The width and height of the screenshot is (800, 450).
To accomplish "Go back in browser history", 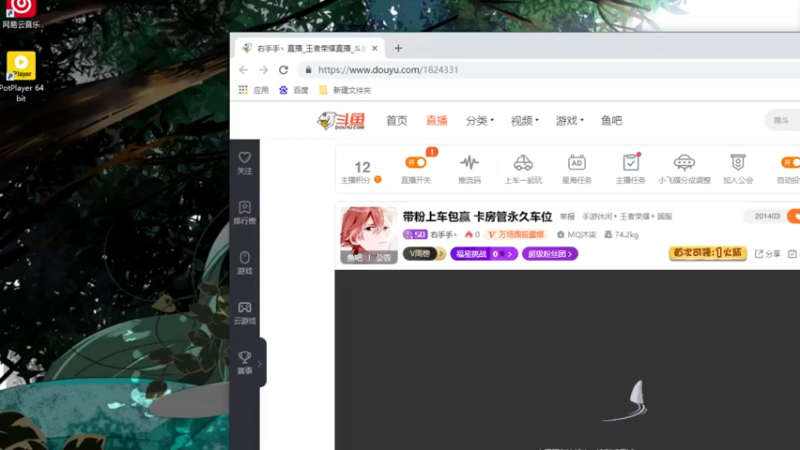I will tap(243, 70).
